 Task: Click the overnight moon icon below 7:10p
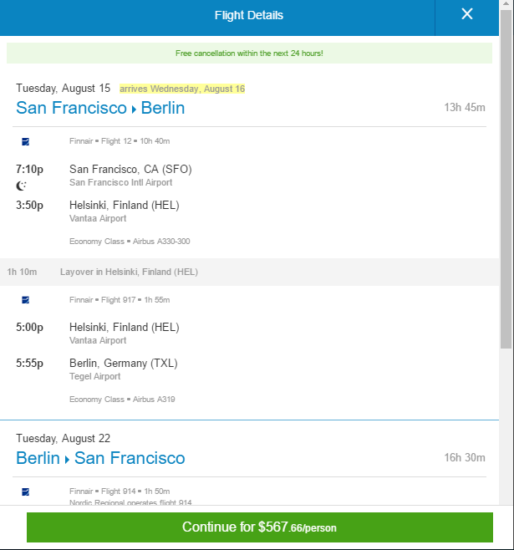pos(21,186)
